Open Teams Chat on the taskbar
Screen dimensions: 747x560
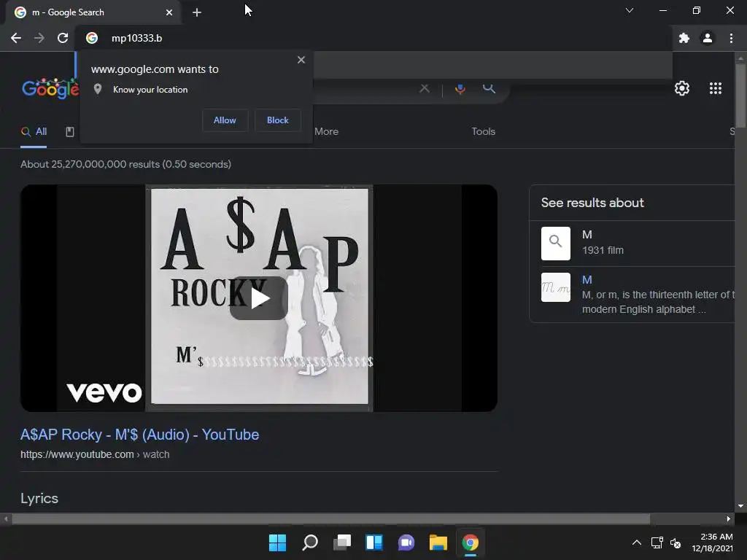pos(406,542)
